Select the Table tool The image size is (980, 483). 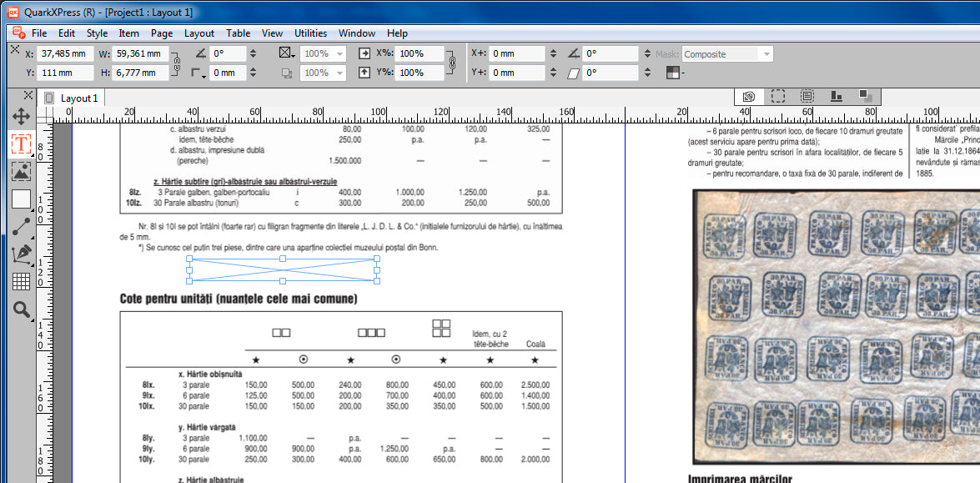tap(21, 281)
